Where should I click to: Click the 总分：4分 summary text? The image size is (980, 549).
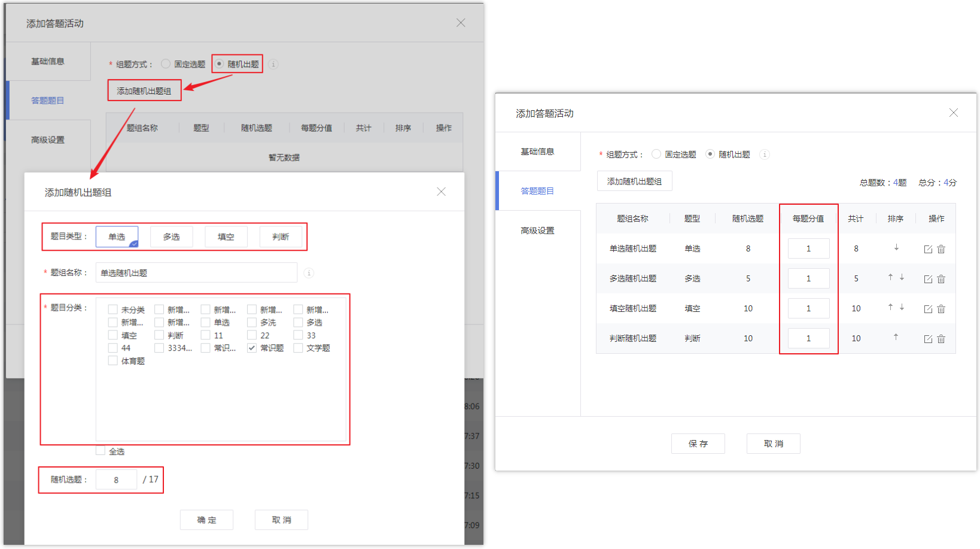coord(938,183)
